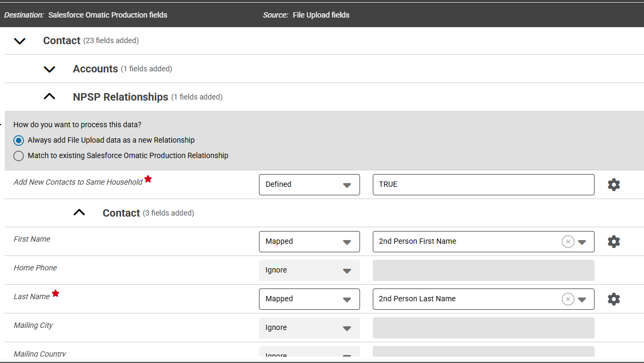
Task: Click the Source File Upload fields header
Action: (306, 15)
